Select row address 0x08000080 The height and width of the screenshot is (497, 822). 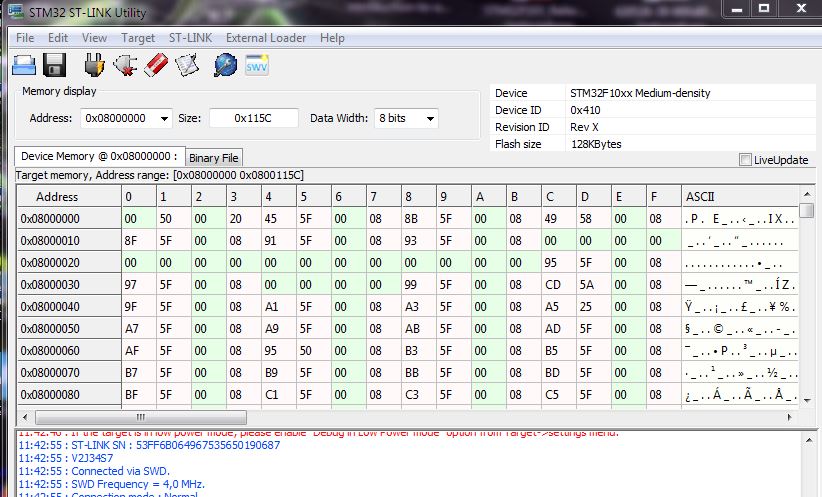(69, 395)
